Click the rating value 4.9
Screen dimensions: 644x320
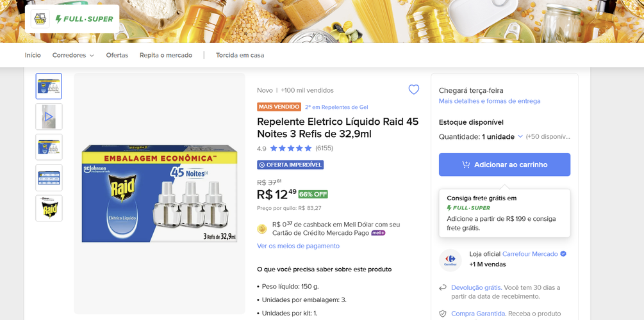point(261,148)
